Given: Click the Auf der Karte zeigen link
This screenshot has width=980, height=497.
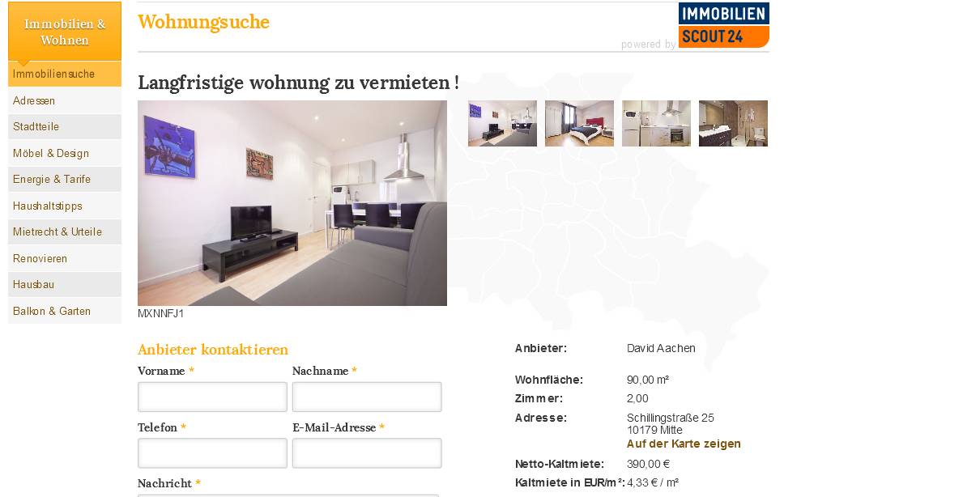Looking at the screenshot, I should (x=684, y=444).
